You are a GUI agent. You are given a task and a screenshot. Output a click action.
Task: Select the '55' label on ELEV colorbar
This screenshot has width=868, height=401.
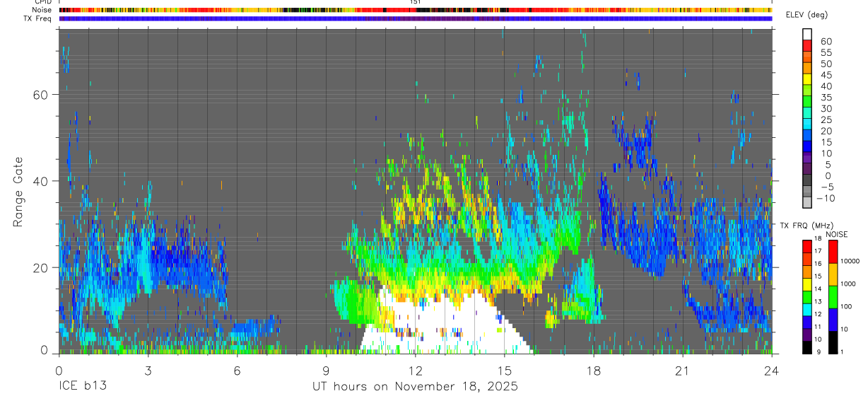826,52
